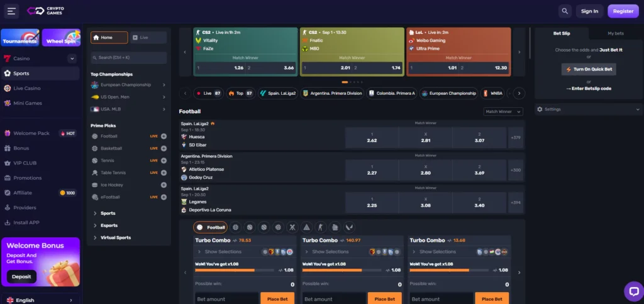Image resolution: width=644 pixels, height=304 pixels.
Task: Open the Match Winner market dropdown
Action: 503,112
